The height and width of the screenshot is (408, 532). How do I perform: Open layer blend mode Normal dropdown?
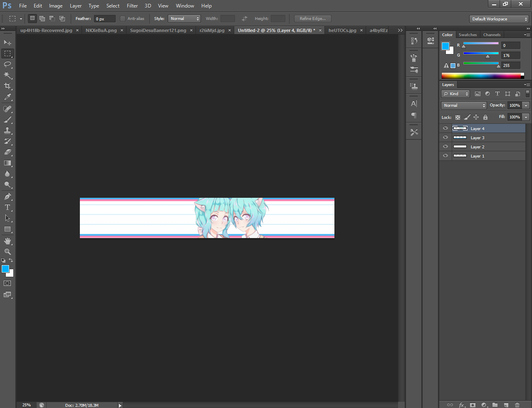tap(464, 106)
